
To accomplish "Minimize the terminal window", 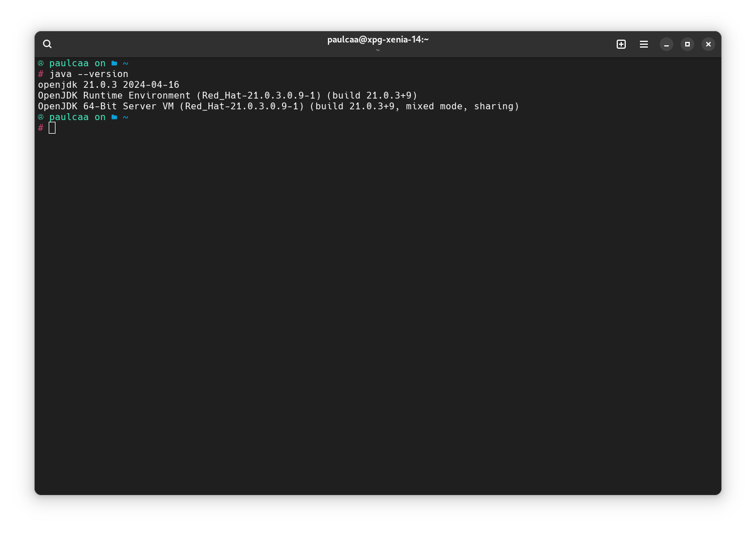I will click(x=667, y=44).
